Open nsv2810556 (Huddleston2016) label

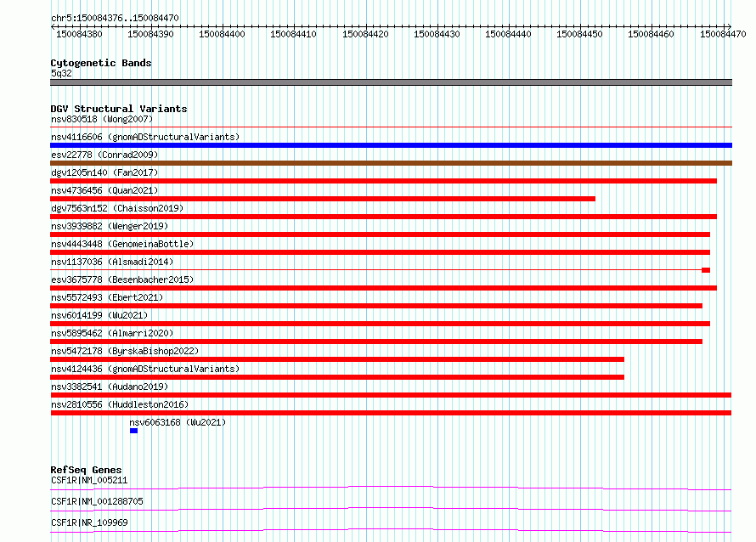120,404
